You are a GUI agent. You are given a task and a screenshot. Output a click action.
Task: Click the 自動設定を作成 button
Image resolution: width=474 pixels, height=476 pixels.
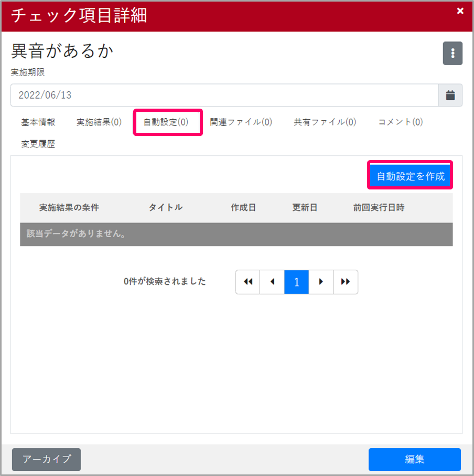[410, 176]
